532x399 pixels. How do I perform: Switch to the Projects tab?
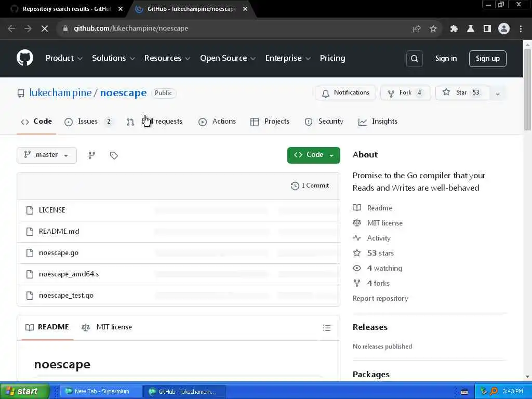(270, 122)
